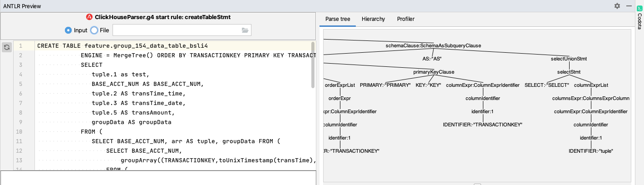The height and width of the screenshot is (185, 644).
Task: Hide the ANTLR Preview panel
Action: (629, 6)
